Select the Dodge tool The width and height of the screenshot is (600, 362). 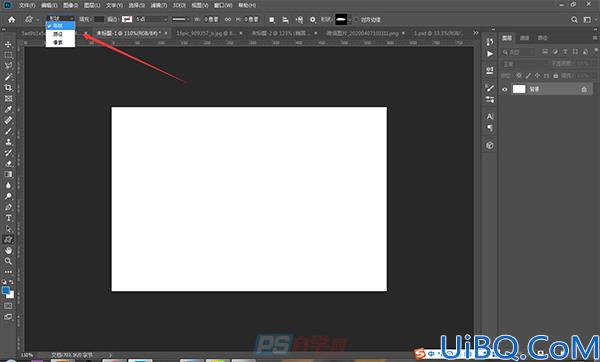point(8,196)
